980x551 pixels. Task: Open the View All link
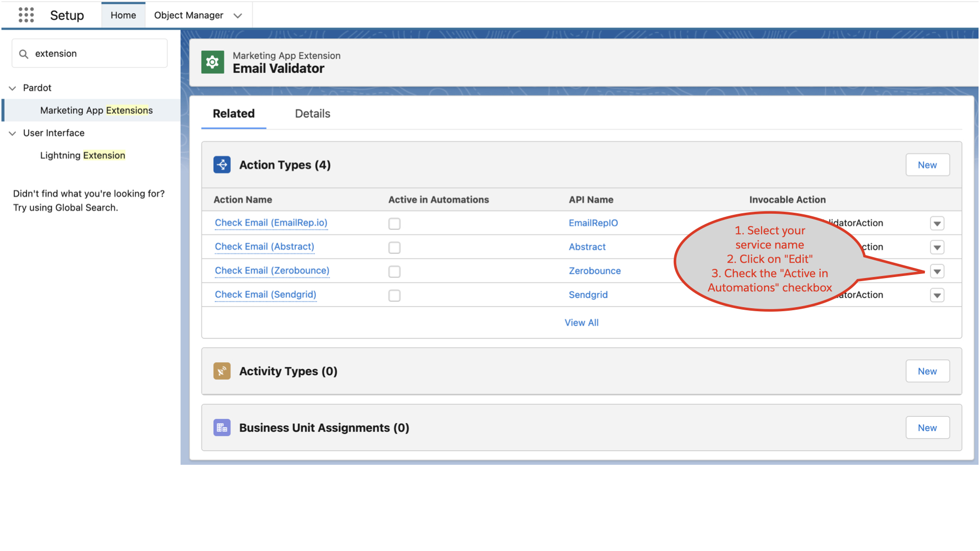pos(581,322)
